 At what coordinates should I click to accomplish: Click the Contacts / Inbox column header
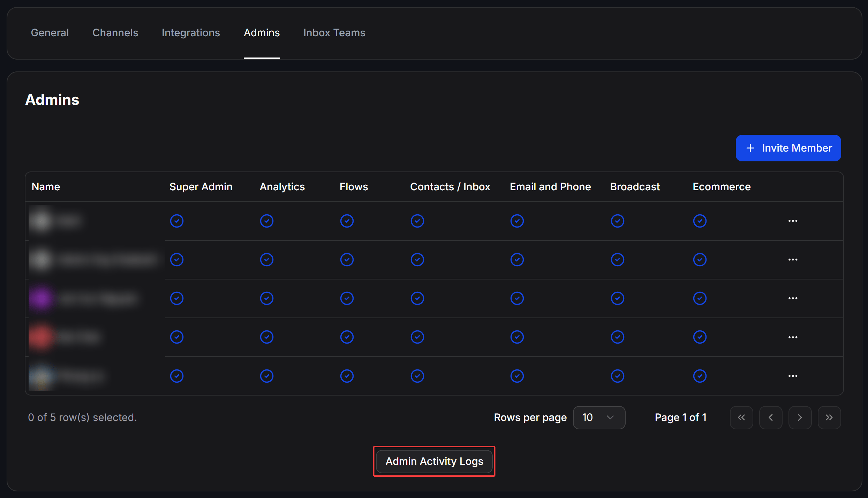pyautogui.click(x=450, y=187)
